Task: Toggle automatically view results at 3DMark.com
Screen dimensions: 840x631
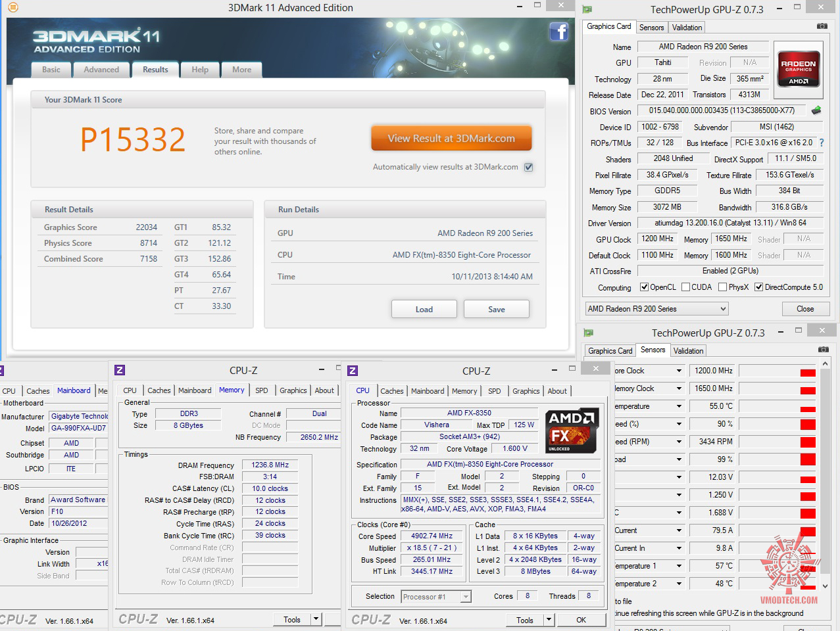Action: pos(528,167)
